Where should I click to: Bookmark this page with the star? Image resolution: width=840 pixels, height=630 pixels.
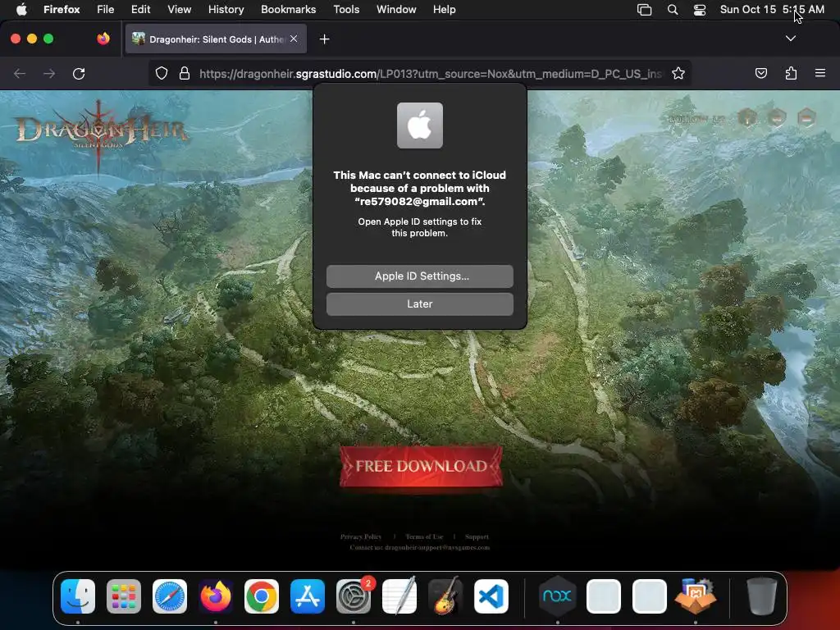pyautogui.click(x=678, y=73)
